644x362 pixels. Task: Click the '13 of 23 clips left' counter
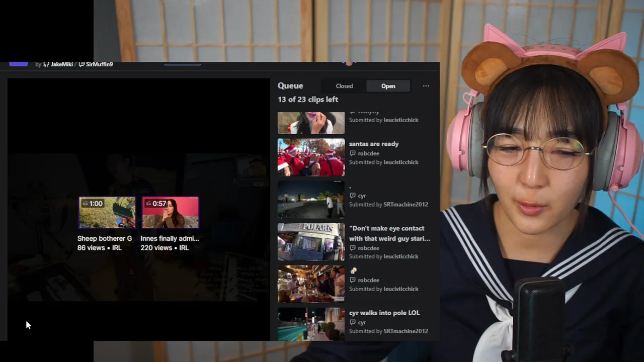click(x=308, y=100)
